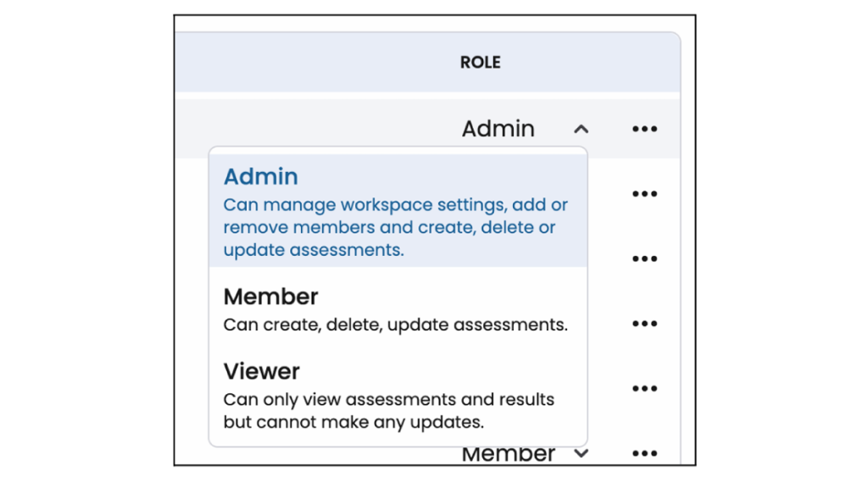Click the three dots beside the Member option

coord(644,324)
